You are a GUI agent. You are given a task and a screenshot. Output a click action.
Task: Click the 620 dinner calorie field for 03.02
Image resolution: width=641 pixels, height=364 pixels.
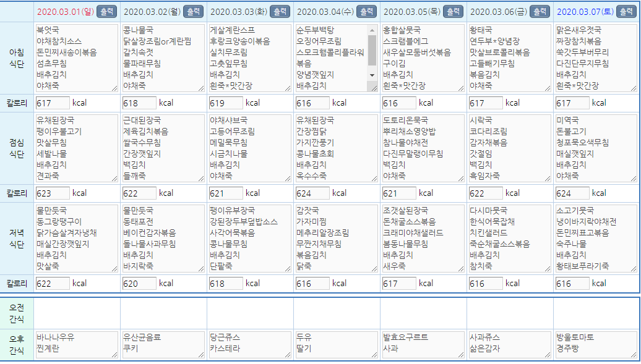(x=139, y=284)
